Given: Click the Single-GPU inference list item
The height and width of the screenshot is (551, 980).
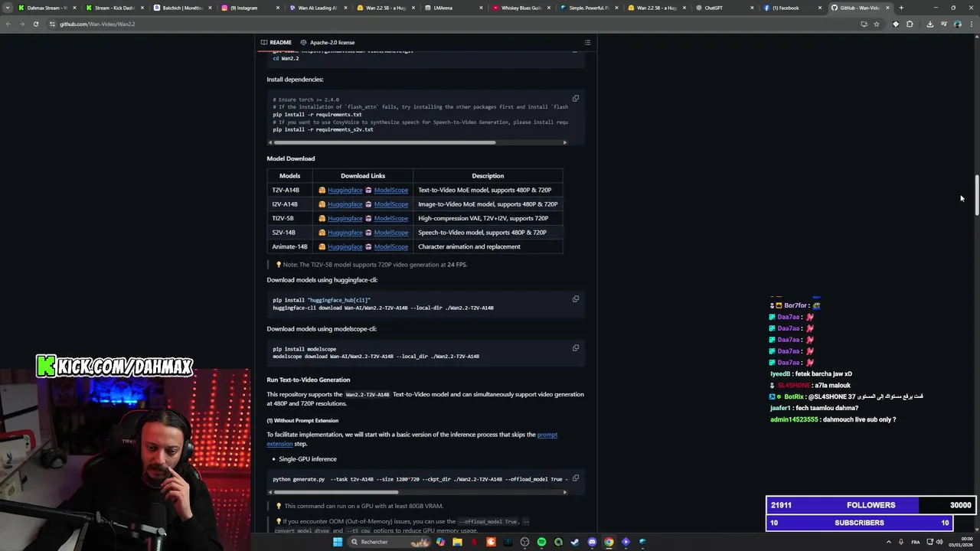Looking at the screenshot, I should tap(308, 459).
